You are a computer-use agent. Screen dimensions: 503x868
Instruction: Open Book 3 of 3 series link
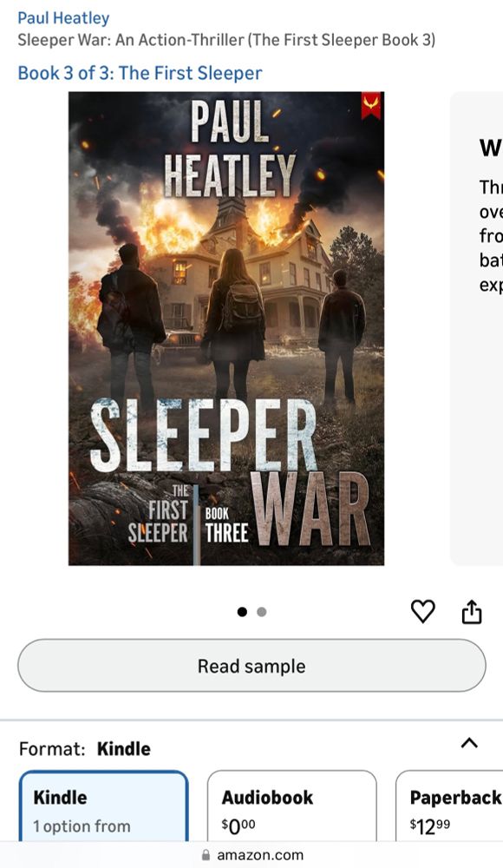[140, 73]
